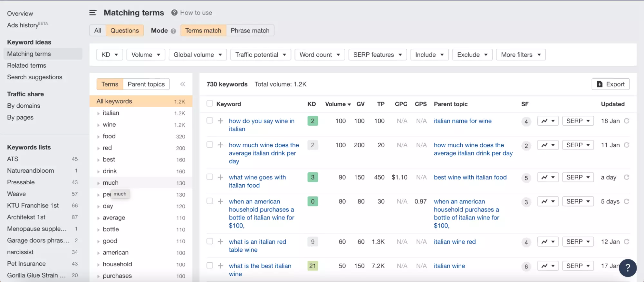This screenshot has height=282, width=644.
Task: Add 'how do you say wine in italian' via plus icon
Action: point(220,121)
